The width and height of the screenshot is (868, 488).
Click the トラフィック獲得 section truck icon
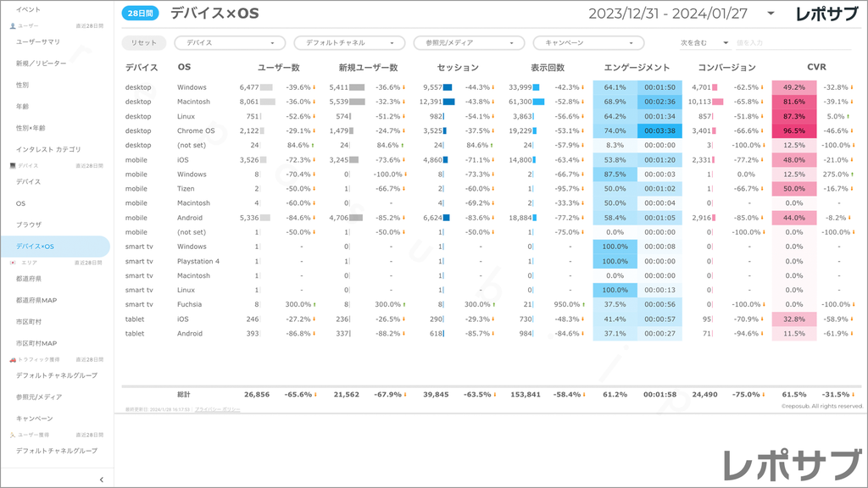(x=12, y=359)
